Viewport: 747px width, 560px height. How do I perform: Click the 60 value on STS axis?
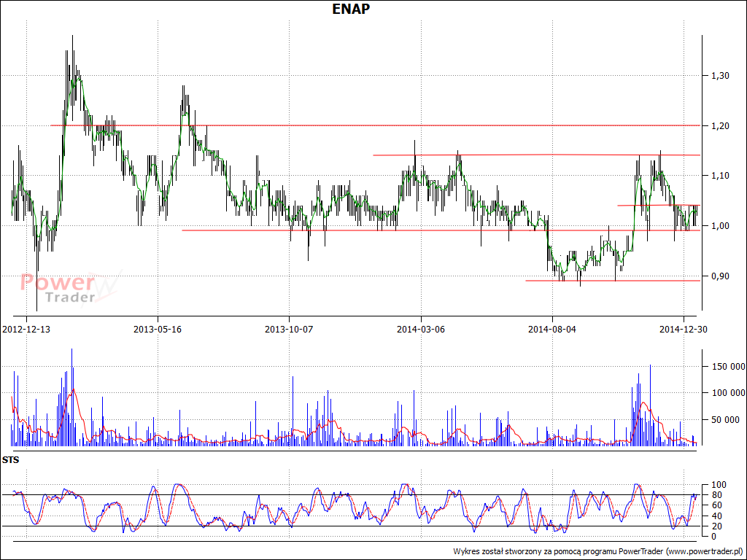[x=716, y=505]
